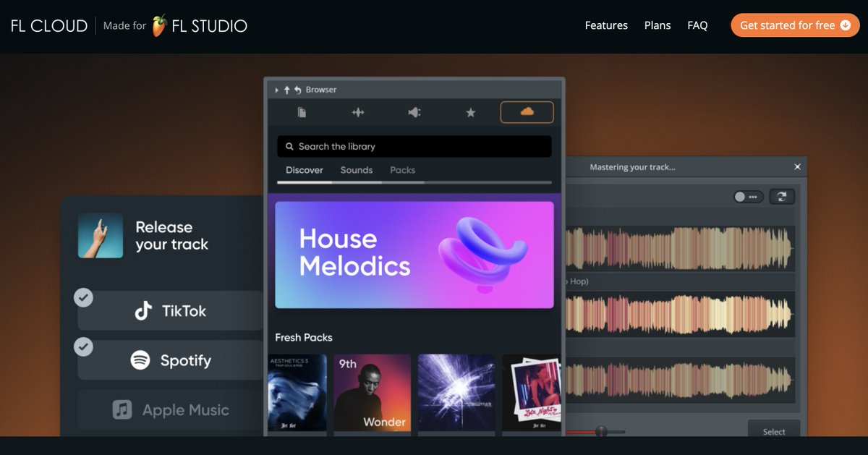
Task: Switch to the Sounds tab
Action: tap(357, 170)
